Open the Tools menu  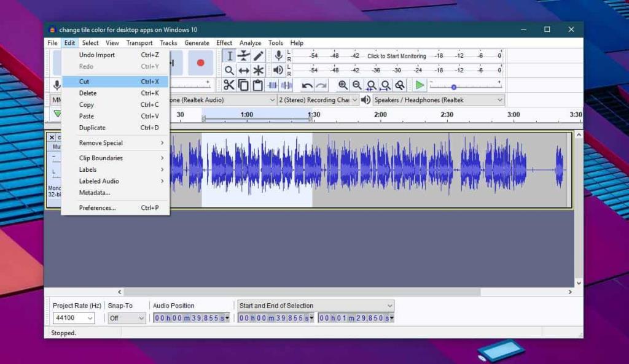coord(275,43)
